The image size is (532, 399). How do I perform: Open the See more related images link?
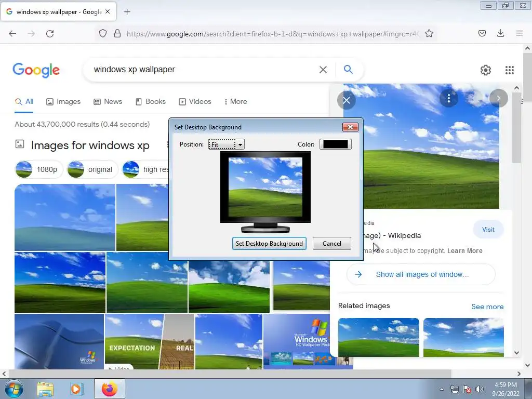click(487, 307)
